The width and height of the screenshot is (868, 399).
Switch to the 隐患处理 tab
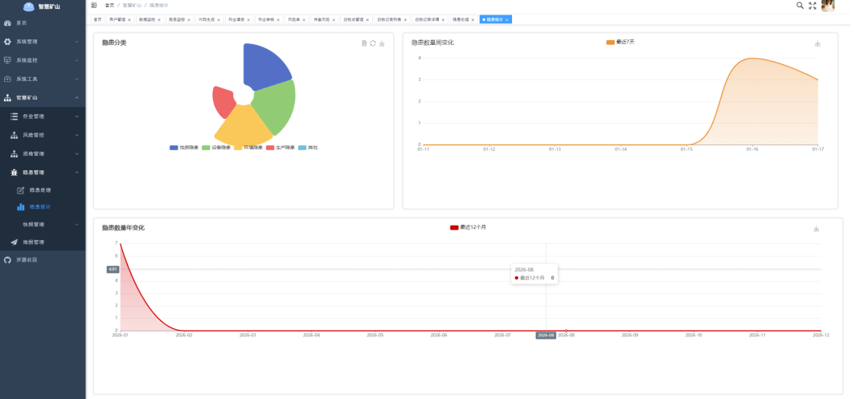pyautogui.click(x=464, y=19)
